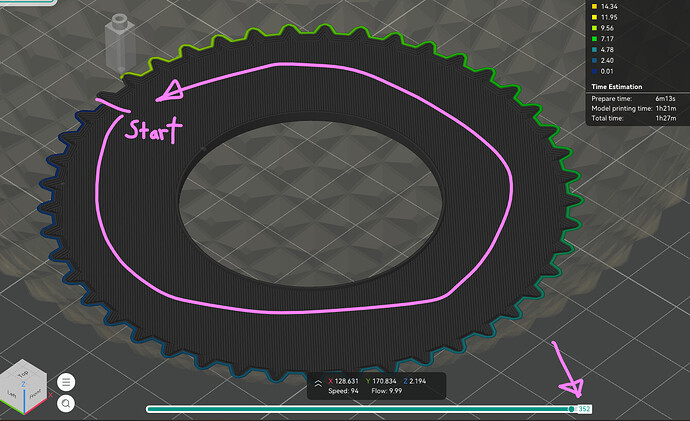Click the 11.95 legend color swatch
690x421 pixels.
click(594, 17)
